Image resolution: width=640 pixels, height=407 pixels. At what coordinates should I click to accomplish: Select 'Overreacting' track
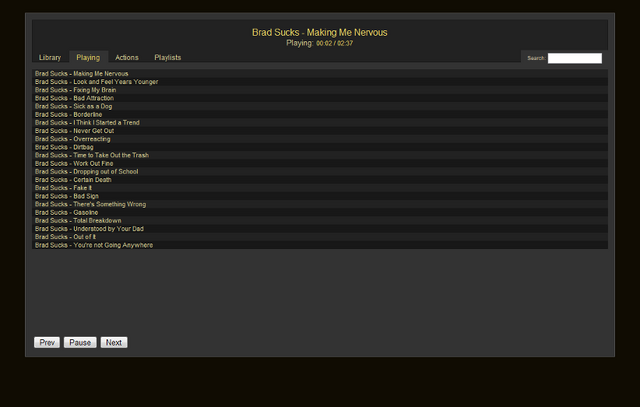pos(320,139)
